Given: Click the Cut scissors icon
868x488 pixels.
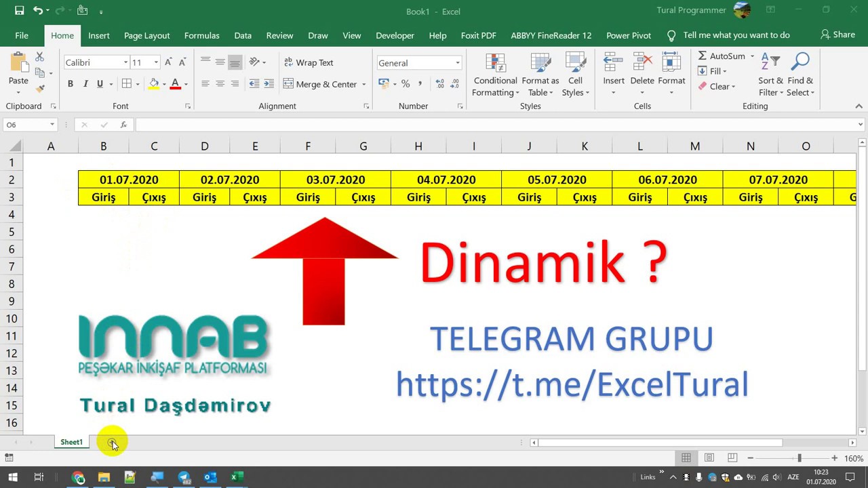Looking at the screenshot, I should tap(39, 57).
